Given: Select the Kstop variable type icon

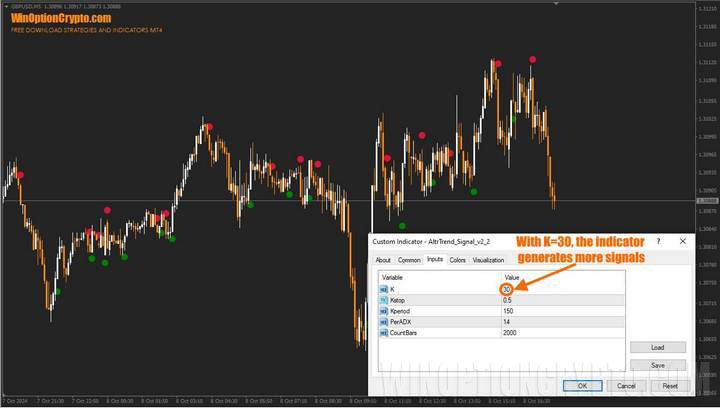Looking at the screenshot, I should click(x=383, y=300).
